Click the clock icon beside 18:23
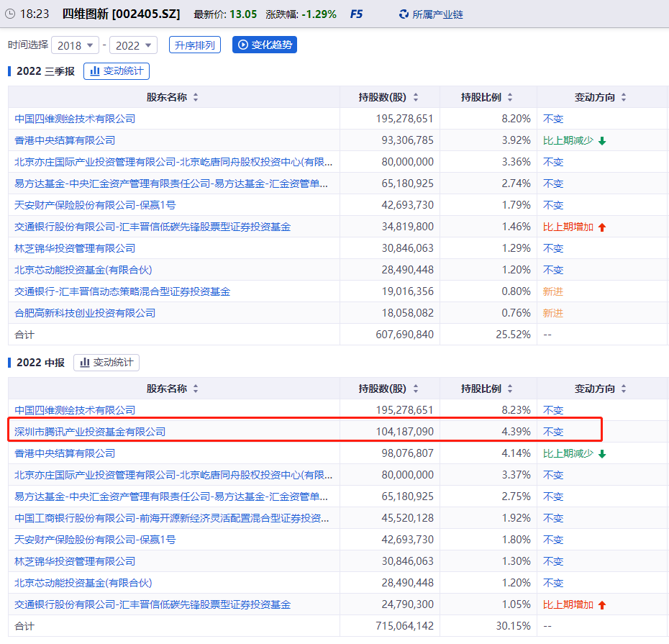This screenshot has width=669, height=644. pos(10,14)
